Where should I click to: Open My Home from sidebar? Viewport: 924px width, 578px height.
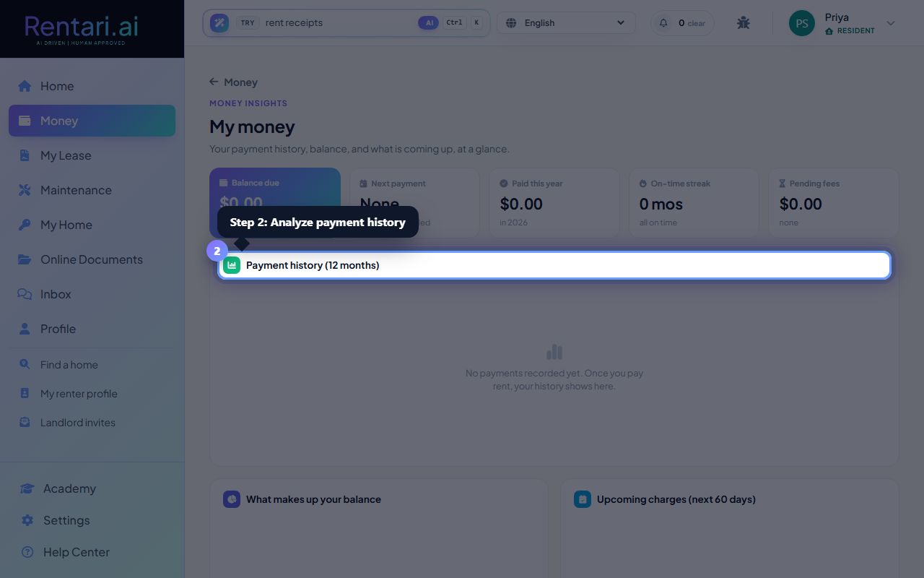92,225
